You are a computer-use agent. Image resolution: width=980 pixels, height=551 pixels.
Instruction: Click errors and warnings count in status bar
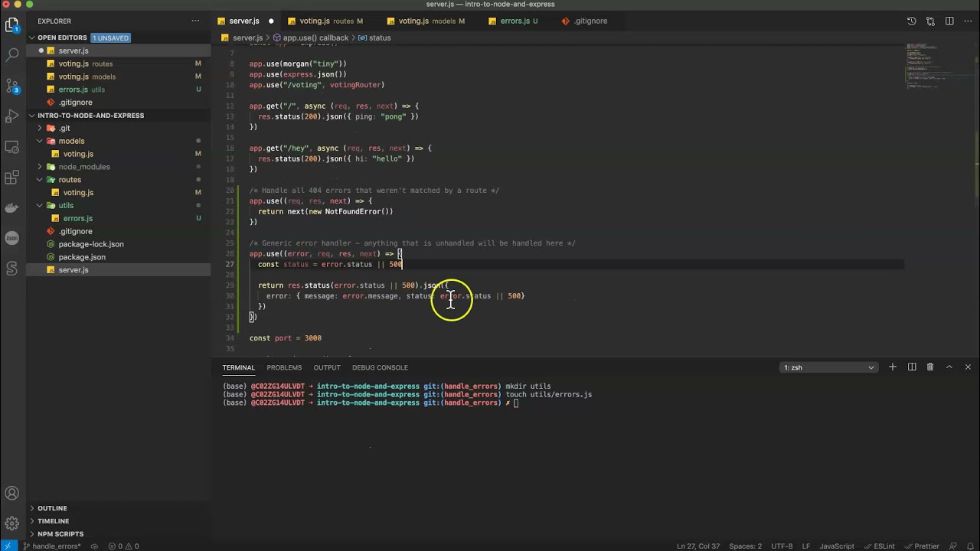(124, 546)
